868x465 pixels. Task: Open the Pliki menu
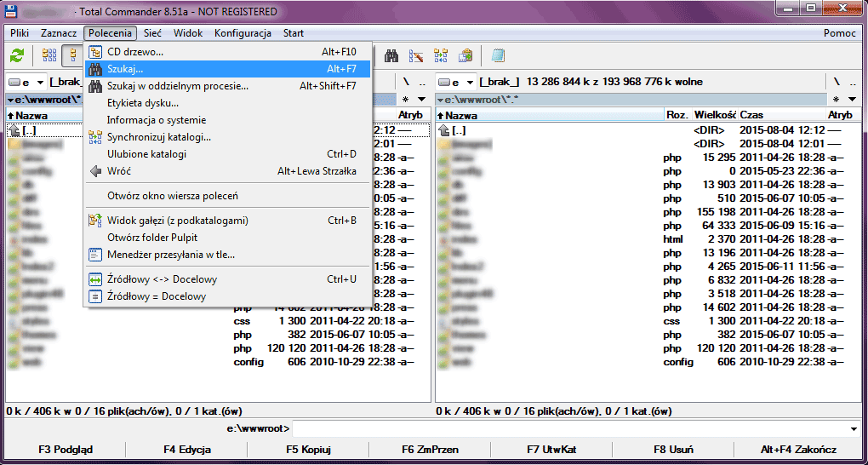20,33
